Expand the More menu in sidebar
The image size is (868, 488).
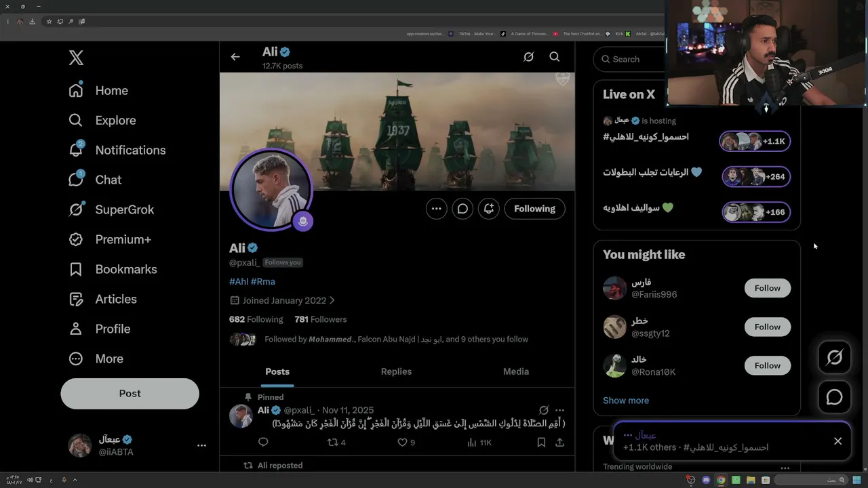click(96, 359)
